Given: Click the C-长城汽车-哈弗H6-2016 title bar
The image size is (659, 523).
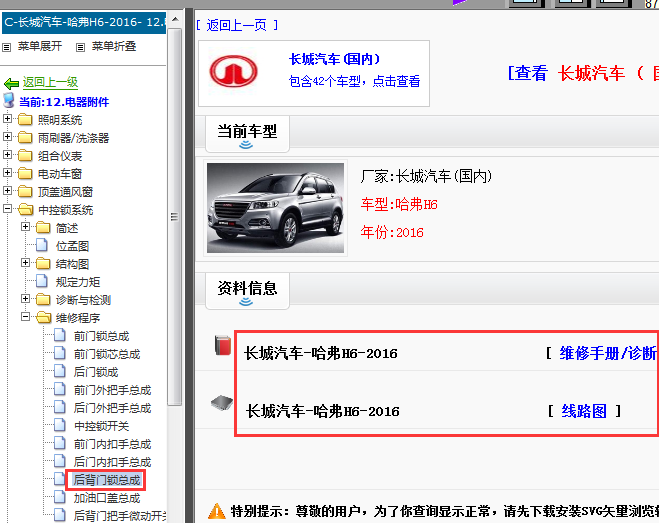Looking at the screenshot, I should point(84,23).
